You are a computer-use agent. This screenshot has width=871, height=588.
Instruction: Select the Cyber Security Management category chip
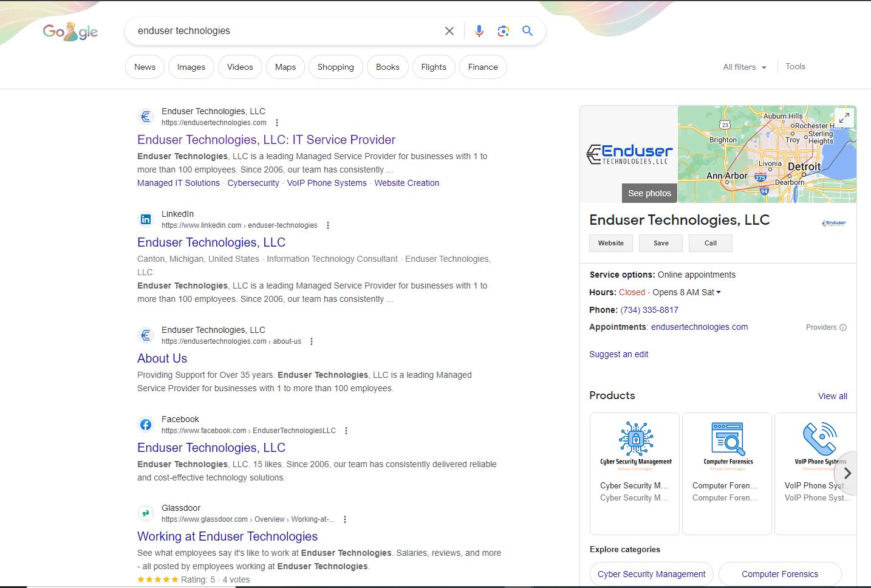coord(651,574)
